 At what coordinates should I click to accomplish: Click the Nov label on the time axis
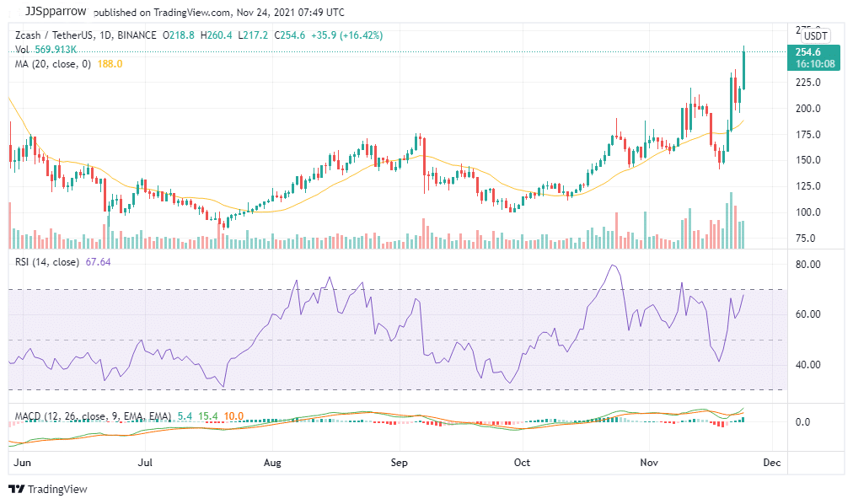(649, 463)
